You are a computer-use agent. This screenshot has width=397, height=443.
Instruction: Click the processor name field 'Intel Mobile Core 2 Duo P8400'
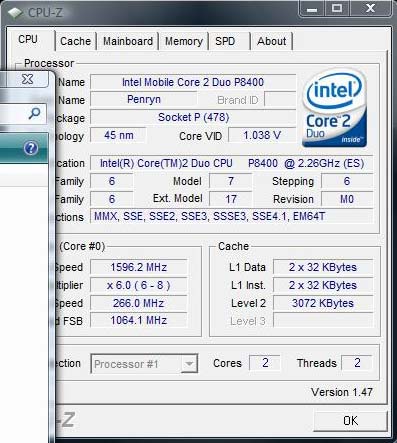193,82
